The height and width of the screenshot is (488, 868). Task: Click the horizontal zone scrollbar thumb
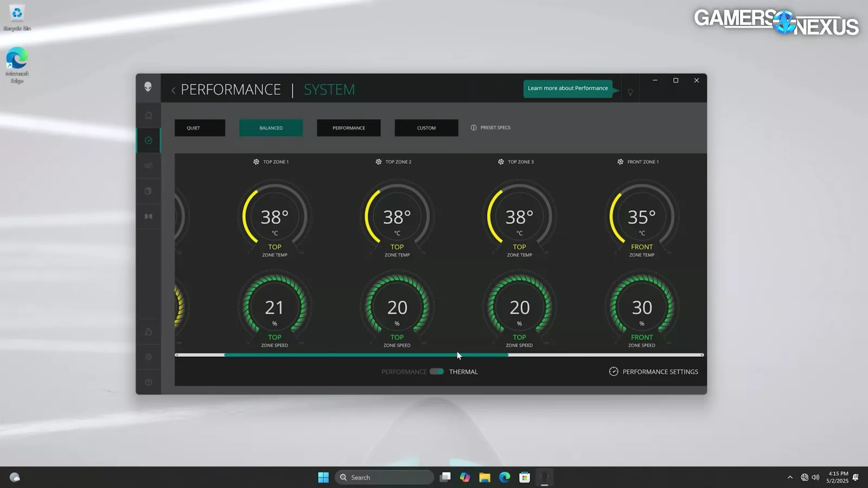pos(366,355)
